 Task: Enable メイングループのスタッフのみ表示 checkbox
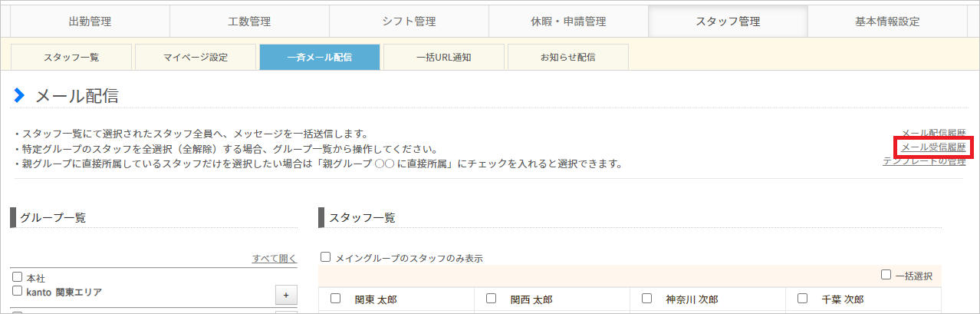pos(326,258)
